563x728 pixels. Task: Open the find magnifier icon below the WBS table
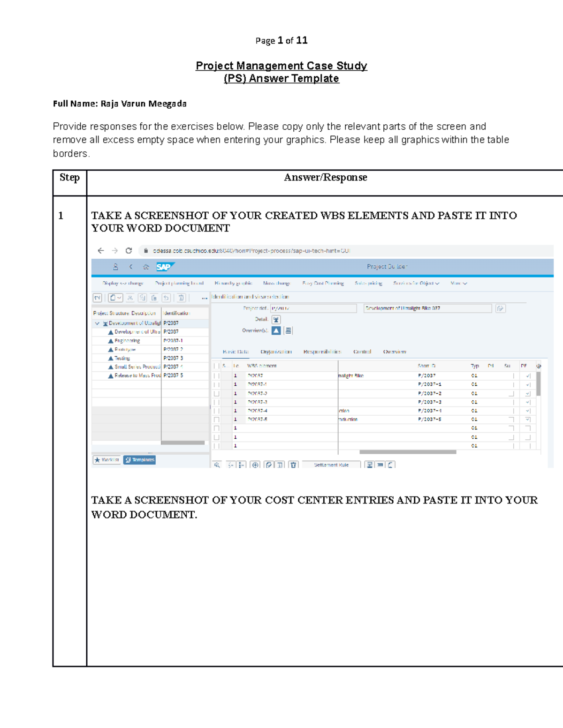click(217, 465)
